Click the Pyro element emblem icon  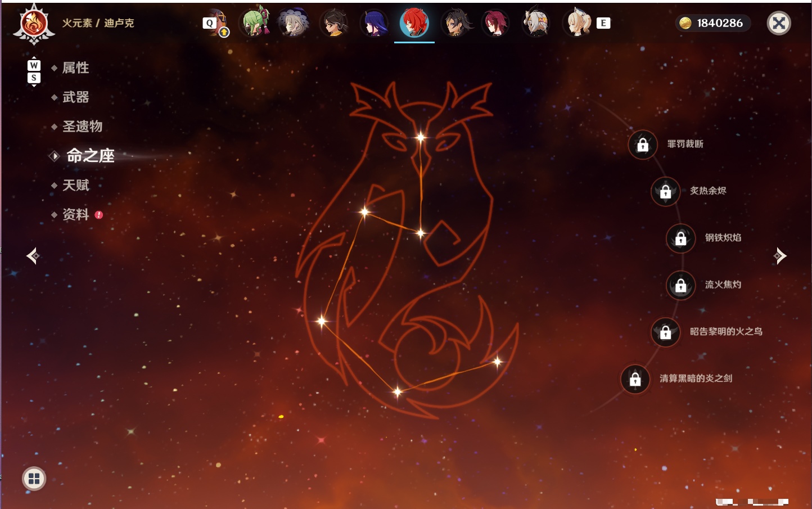tap(34, 24)
